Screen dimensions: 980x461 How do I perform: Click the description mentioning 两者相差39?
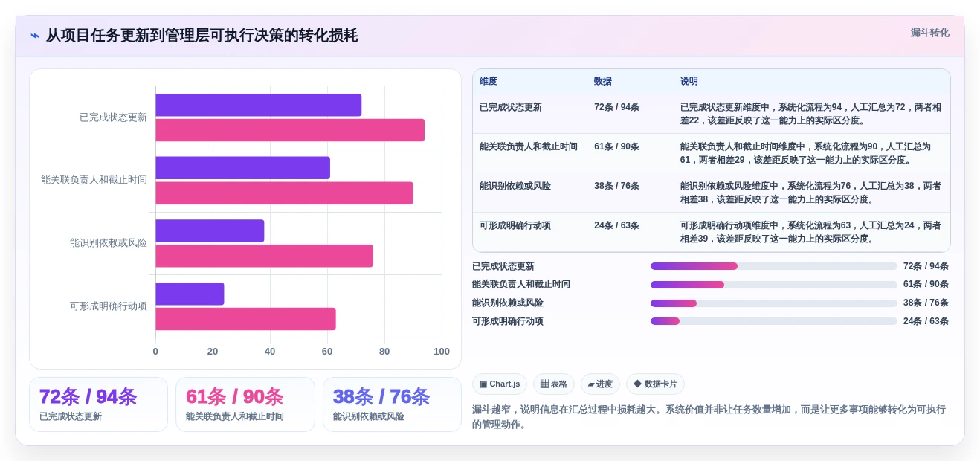810,232
